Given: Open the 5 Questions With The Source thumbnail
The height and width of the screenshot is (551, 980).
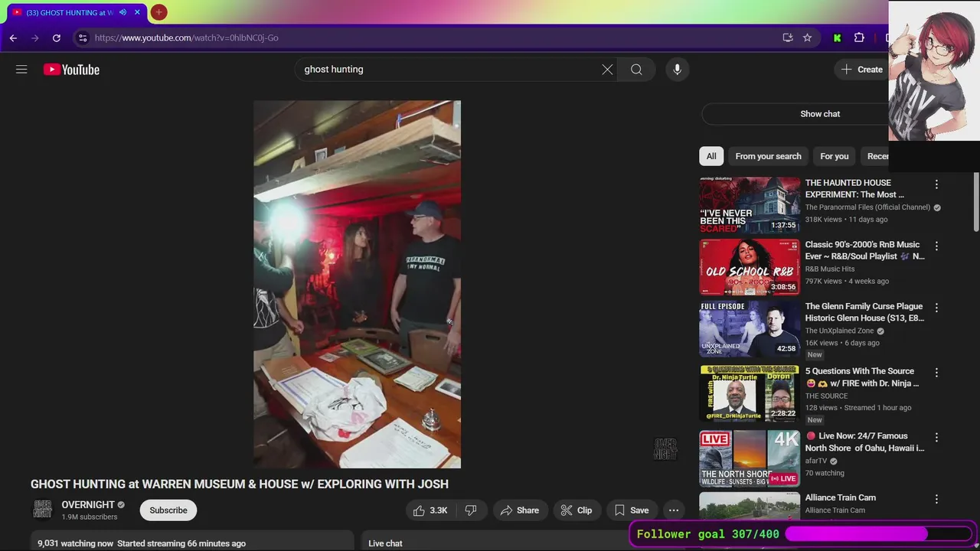Looking at the screenshot, I should point(750,393).
